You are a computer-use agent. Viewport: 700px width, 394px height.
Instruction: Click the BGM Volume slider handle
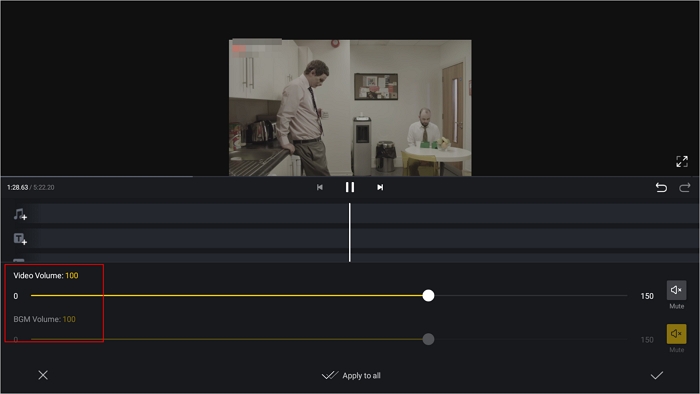point(428,339)
